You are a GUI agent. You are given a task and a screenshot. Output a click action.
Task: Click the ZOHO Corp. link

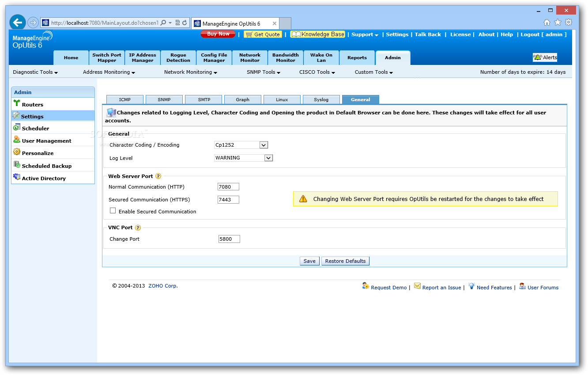point(163,286)
